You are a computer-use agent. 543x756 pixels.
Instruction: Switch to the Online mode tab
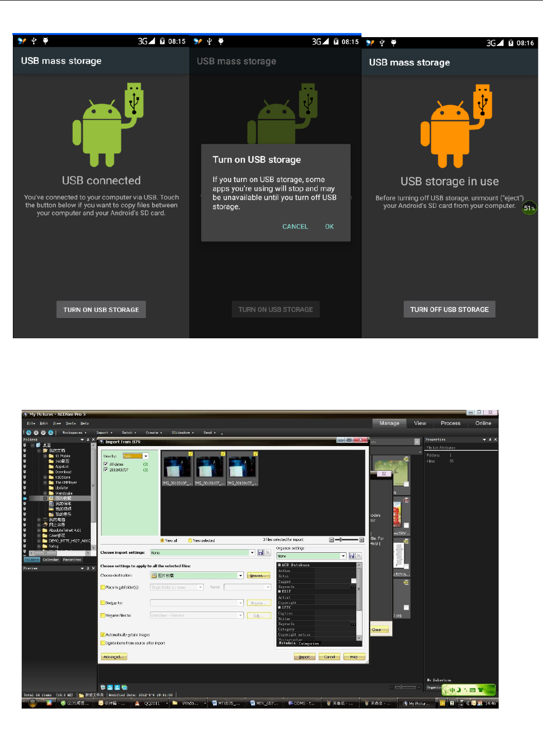(x=483, y=423)
